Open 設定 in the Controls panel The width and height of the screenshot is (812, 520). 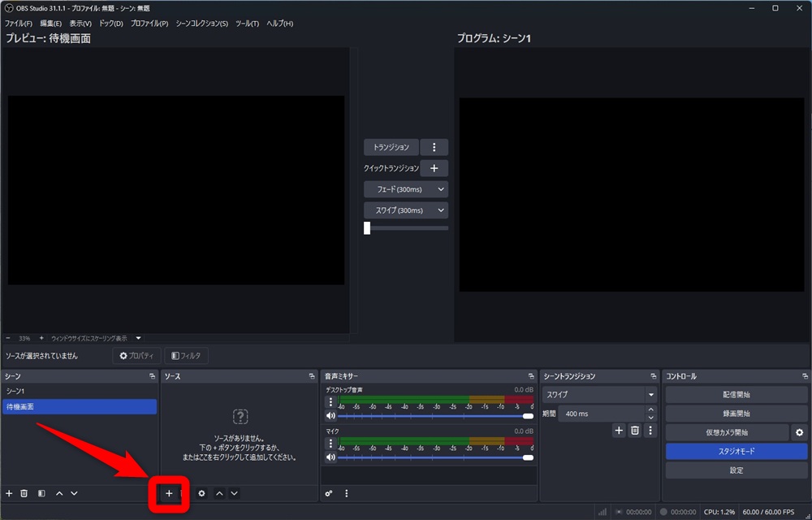click(x=736, y=470)
